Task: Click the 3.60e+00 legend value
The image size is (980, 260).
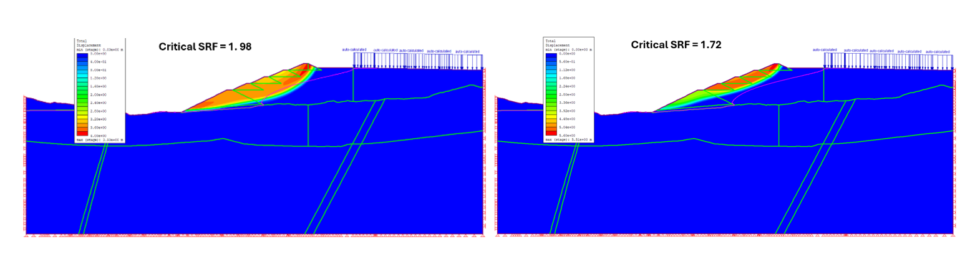Action: click(99, 127)
